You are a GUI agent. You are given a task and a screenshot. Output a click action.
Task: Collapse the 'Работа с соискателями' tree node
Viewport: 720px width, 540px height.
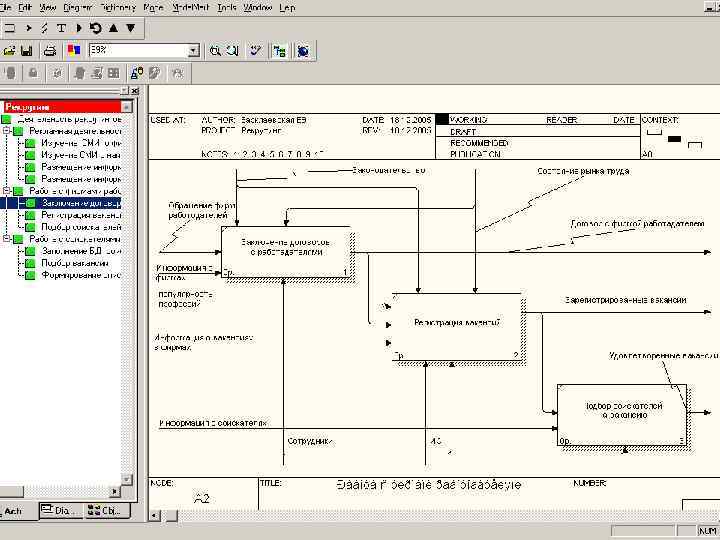click(7, 239)
